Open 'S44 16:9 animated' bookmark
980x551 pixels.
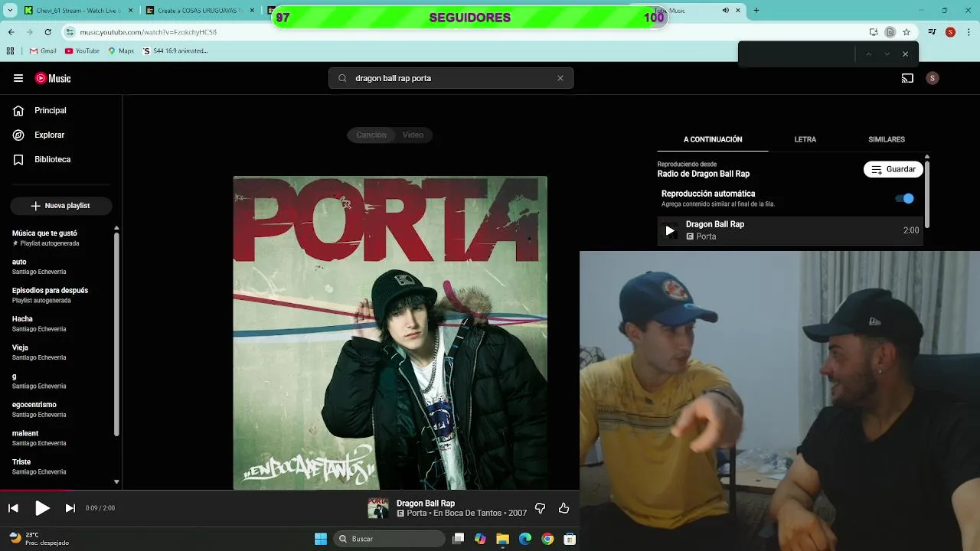[x=175, y=51]
